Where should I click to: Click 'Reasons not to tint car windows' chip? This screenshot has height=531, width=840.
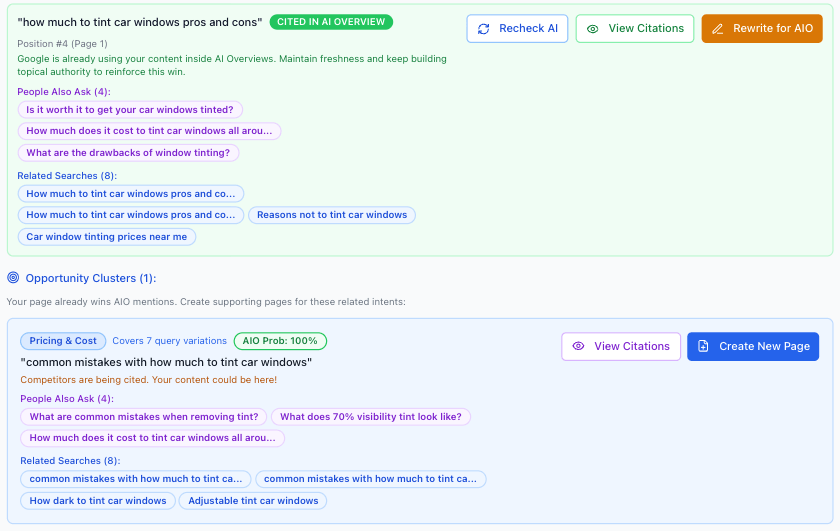pyautogui.click(x=332, y=215)
